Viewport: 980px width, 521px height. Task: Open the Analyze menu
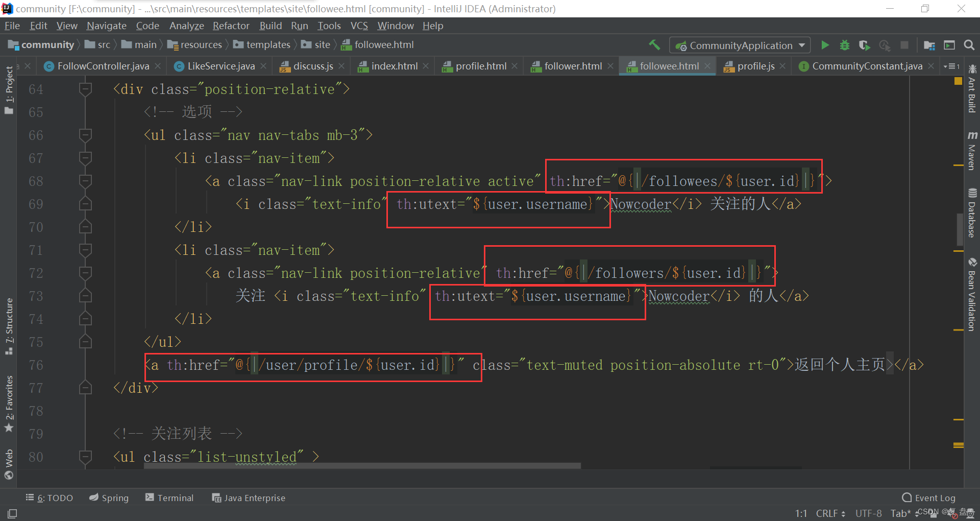186,26
